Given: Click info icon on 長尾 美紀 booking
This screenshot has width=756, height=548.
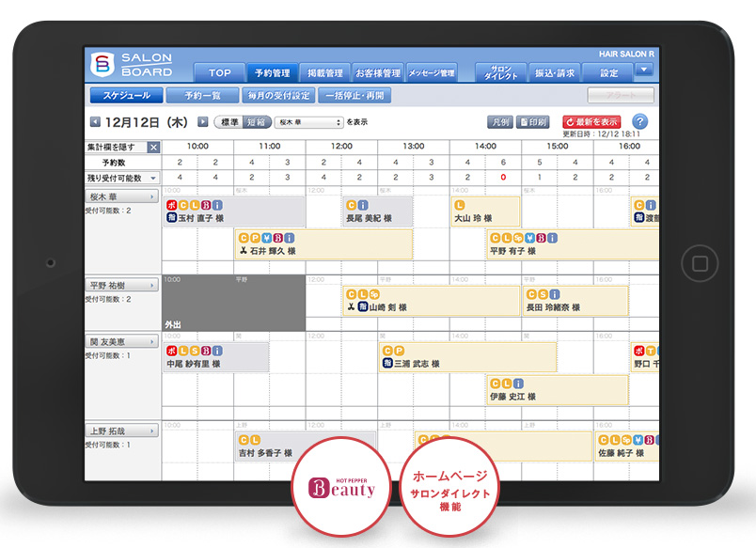Looking at the screenshot, I should point(363,204).
